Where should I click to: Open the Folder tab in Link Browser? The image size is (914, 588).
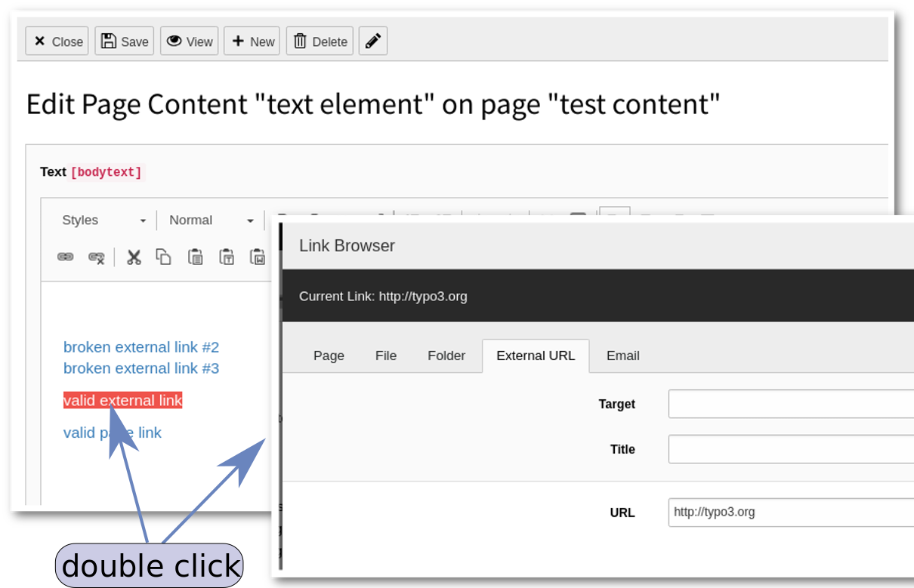pyautogui.click(x=446, y=356)
